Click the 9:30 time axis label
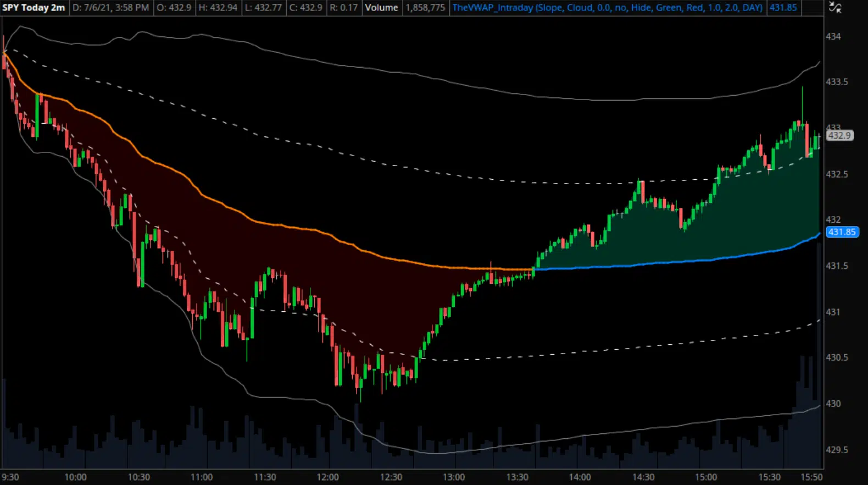 coord(10,477)
